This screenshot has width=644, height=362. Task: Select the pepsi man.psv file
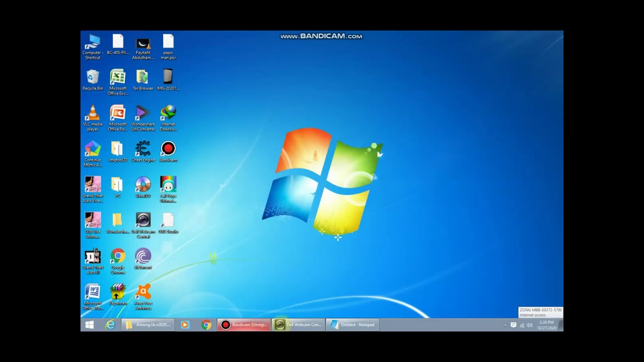coord(168,47)
